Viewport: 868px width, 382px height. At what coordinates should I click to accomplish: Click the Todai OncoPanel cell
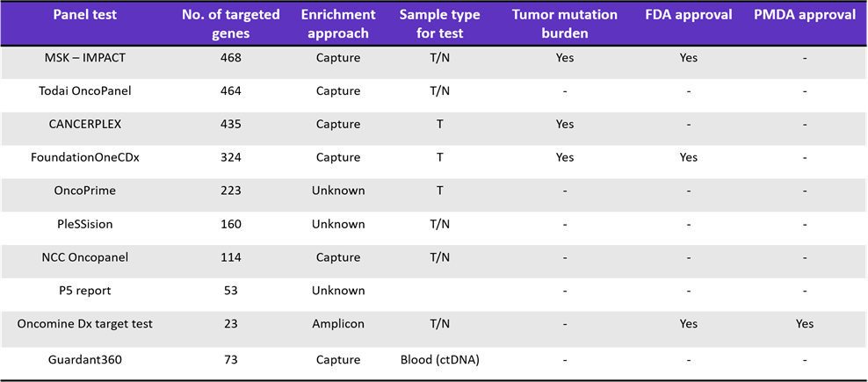pos(85,90)
